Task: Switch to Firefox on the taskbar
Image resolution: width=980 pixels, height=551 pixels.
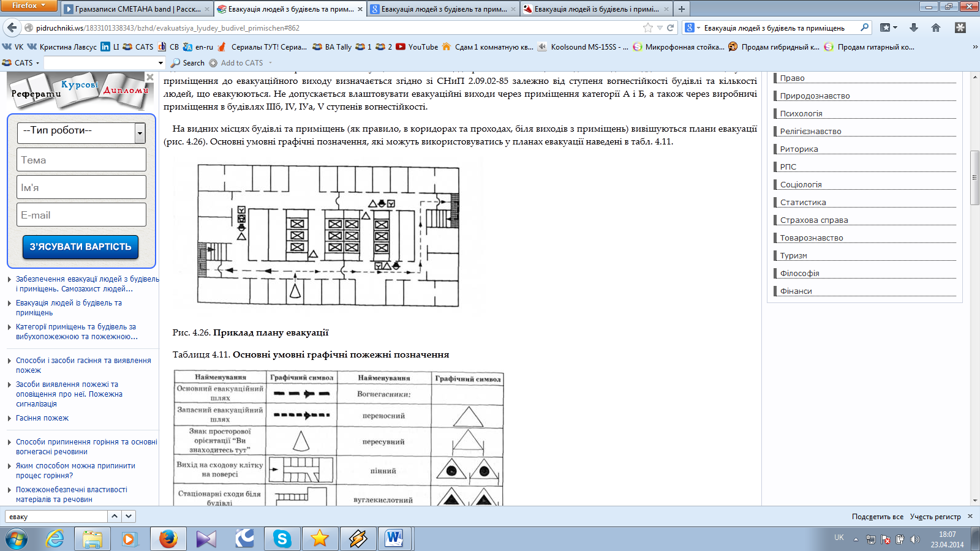Action: (x=168, y=539)
